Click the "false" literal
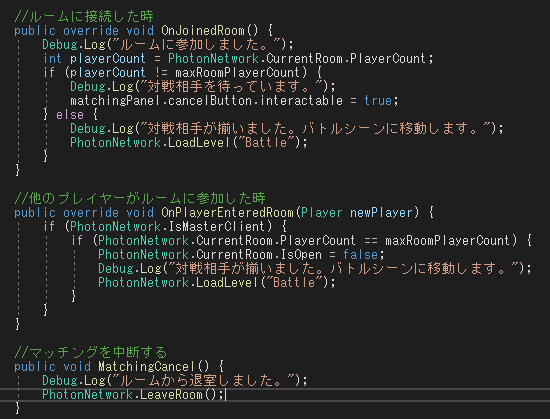Image resolution: width=550 pixels, height=419 pixels. click(361, 255)
